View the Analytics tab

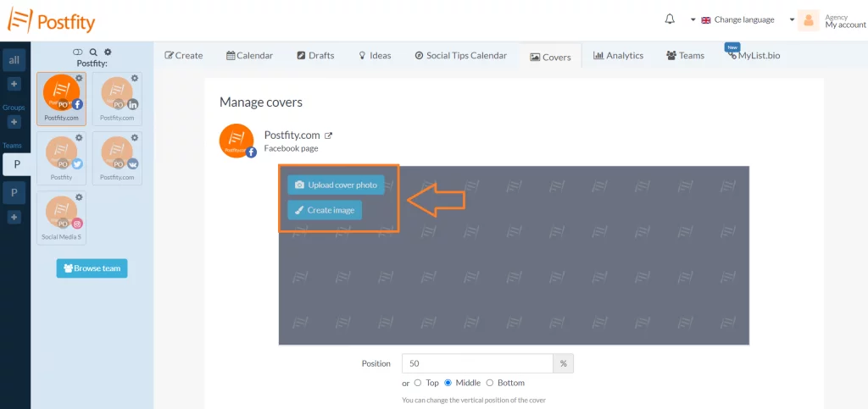point(618,55)
